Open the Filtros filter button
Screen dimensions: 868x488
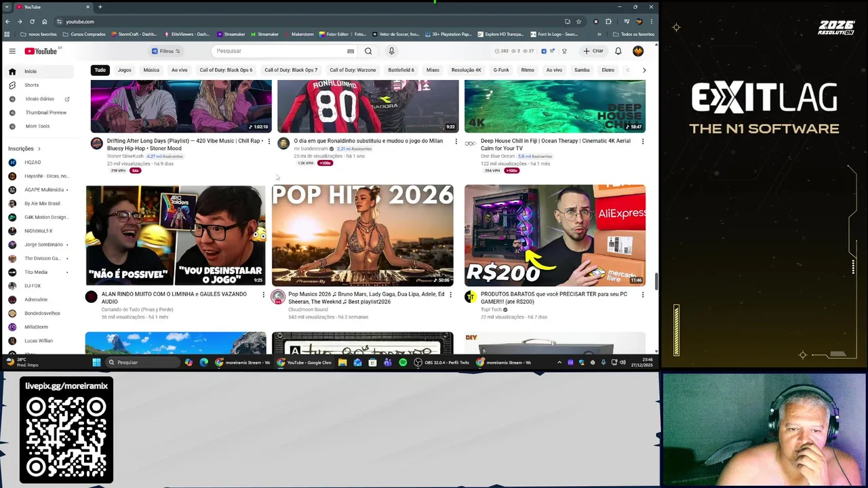pos(166,51)
